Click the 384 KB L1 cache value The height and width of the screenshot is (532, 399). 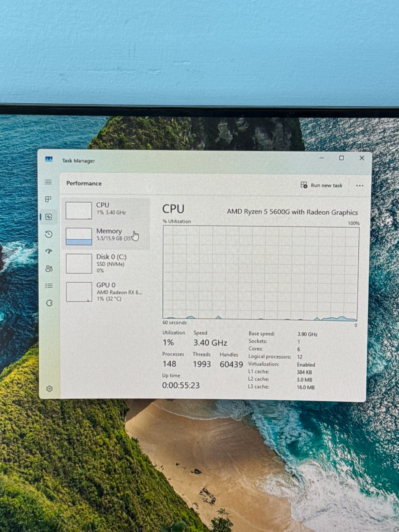coord(304,372)
